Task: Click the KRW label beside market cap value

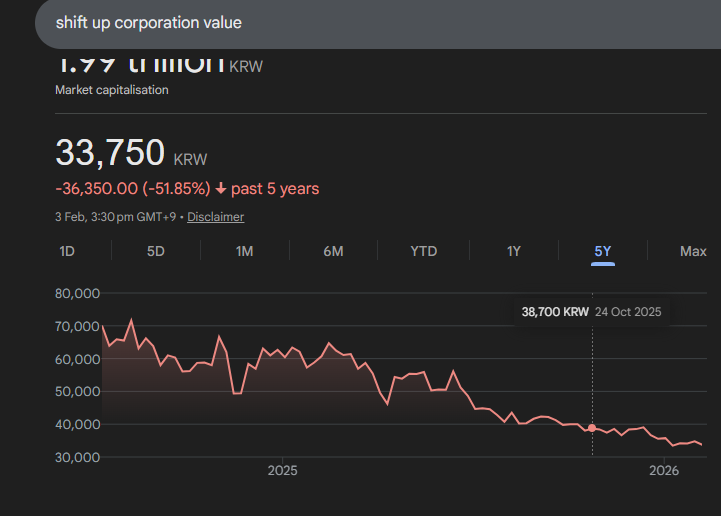Action: pos(246,67)
